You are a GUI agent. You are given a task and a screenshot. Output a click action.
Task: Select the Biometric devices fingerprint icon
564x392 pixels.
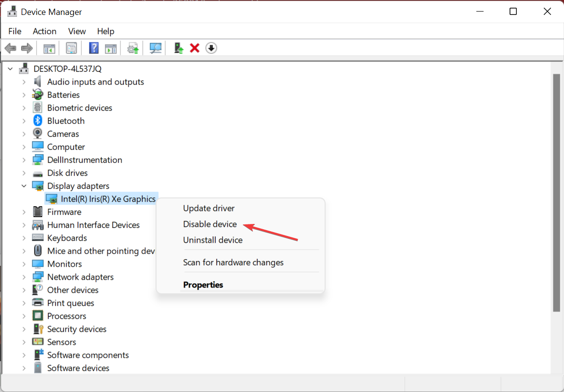pyautogui.click(x=38, y=108)
